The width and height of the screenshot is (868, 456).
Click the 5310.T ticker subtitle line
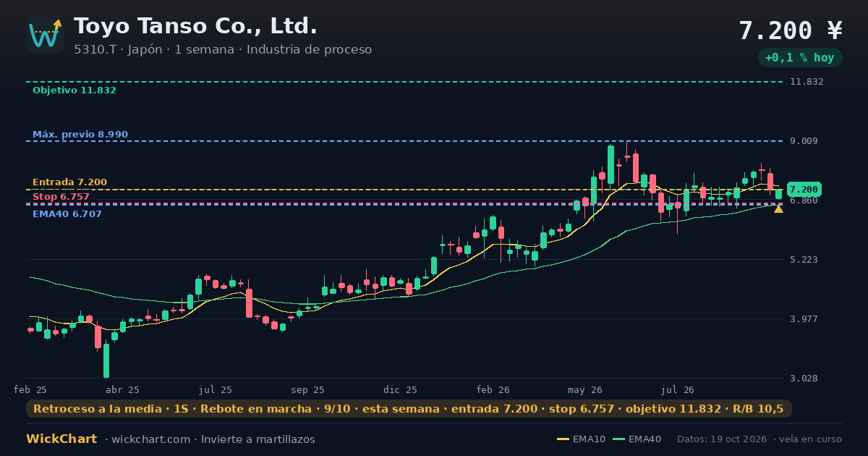(x=223, y=50)
